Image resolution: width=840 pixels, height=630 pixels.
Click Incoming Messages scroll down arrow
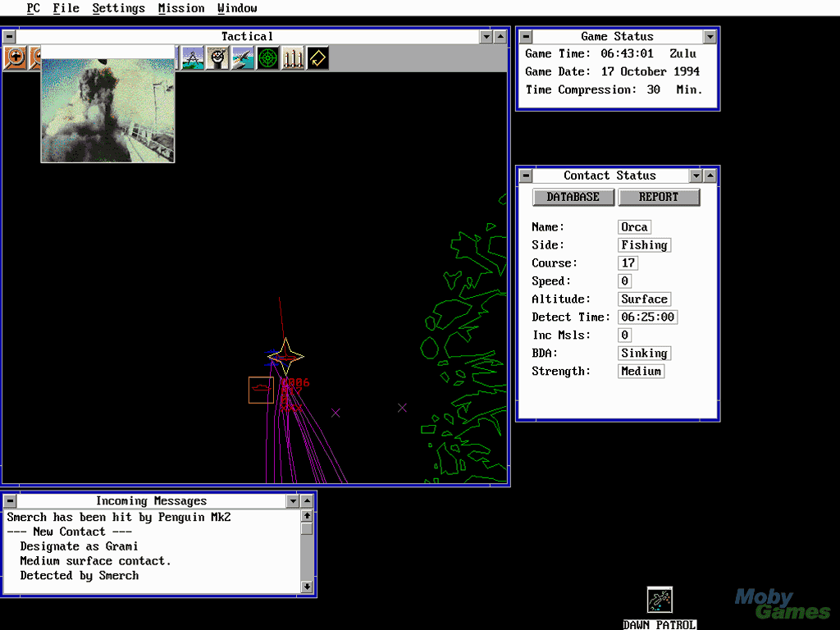click(x=307, y=587)
